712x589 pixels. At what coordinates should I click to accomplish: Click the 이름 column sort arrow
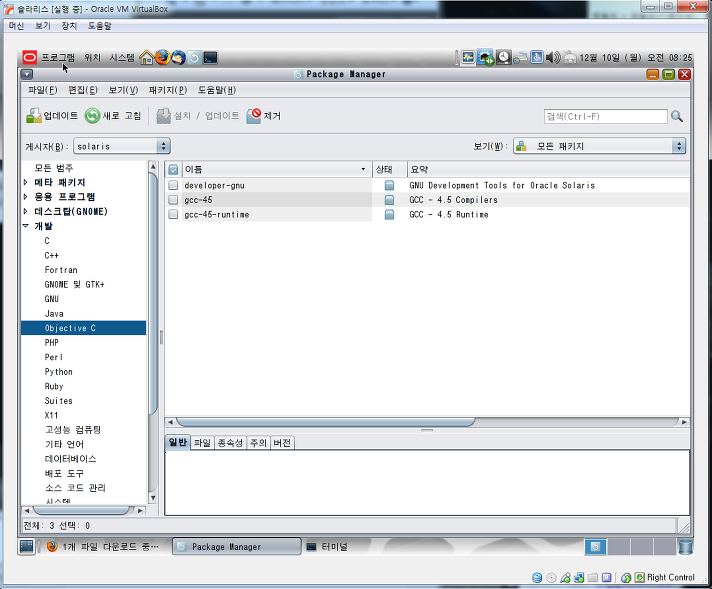tap(363, 169)
